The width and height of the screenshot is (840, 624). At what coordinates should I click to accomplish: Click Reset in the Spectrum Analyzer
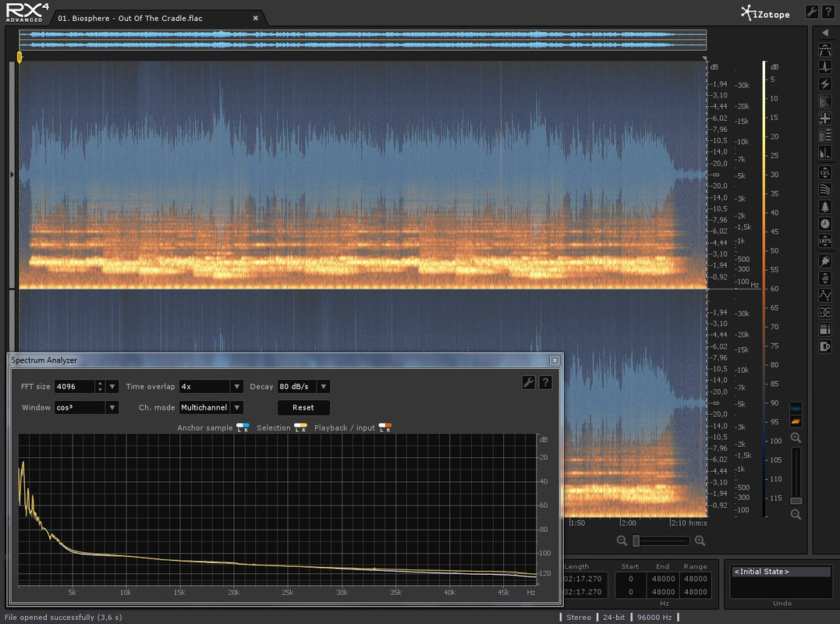point(303,408)
